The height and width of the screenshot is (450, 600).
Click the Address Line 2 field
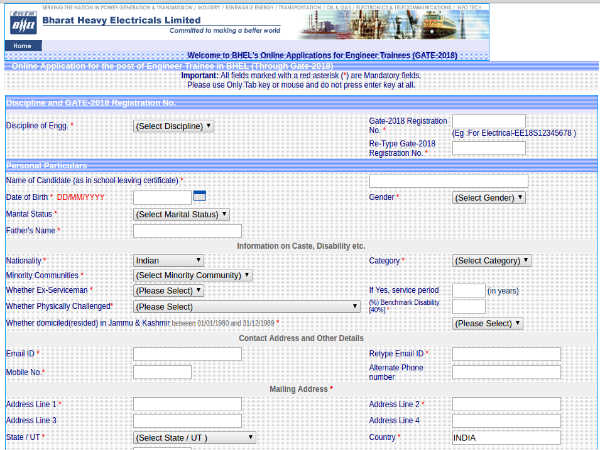coord(506,404)
